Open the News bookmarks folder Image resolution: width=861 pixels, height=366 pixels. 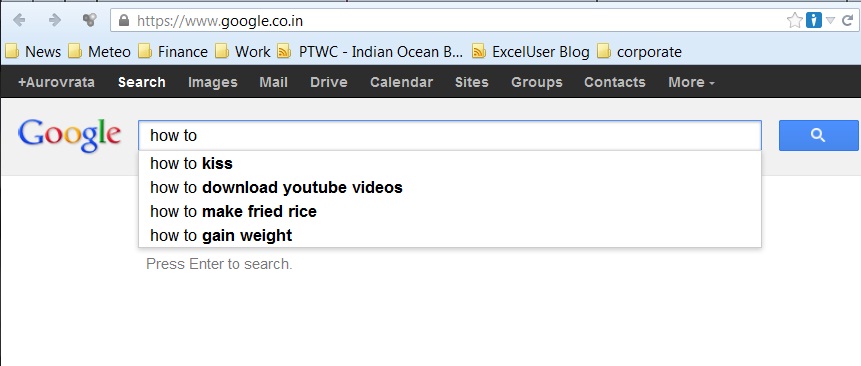click(x=33, y=52)
